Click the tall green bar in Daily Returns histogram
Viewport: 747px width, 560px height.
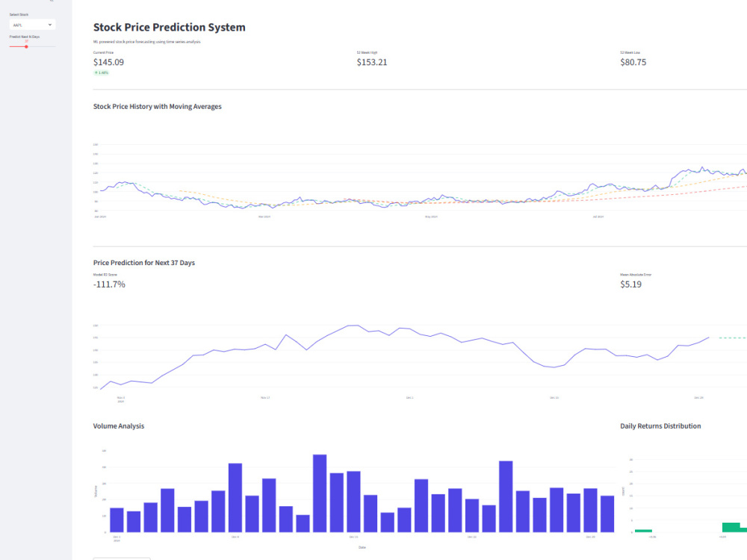pos(731,528)
